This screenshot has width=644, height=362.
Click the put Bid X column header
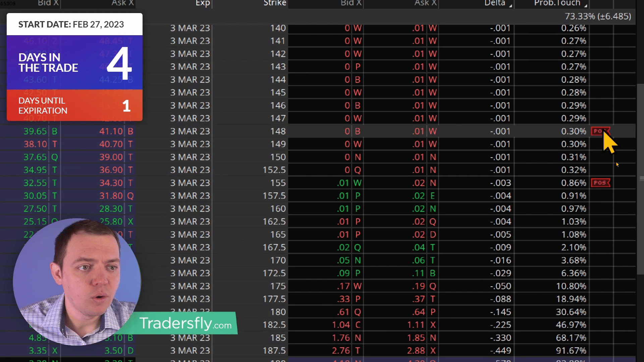coord(351,3)
